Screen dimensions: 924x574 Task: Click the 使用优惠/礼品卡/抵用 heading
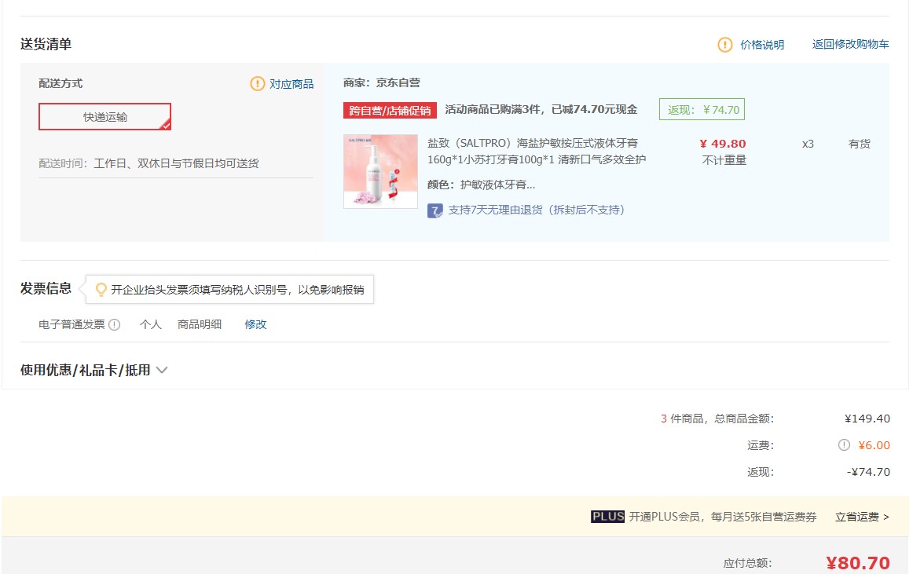pyautogui.click(x=86, y=371)
